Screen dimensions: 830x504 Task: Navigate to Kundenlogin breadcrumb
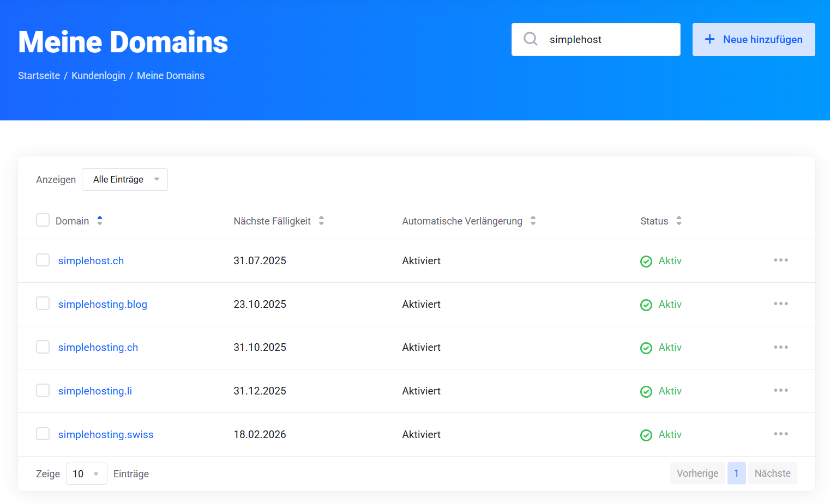click(98, 76)
